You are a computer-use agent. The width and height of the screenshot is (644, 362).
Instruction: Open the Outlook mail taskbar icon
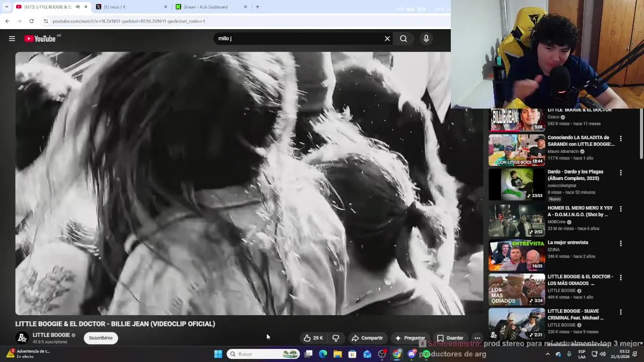pos(367,354)
